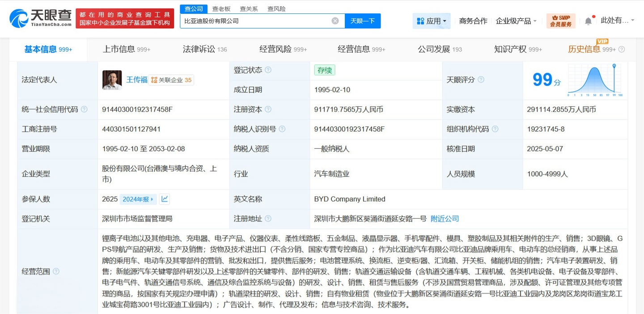Click help icon beside 天眼评分
This screenshot has height=314, width=644.
pyautogui.click(x=481, y=80)
